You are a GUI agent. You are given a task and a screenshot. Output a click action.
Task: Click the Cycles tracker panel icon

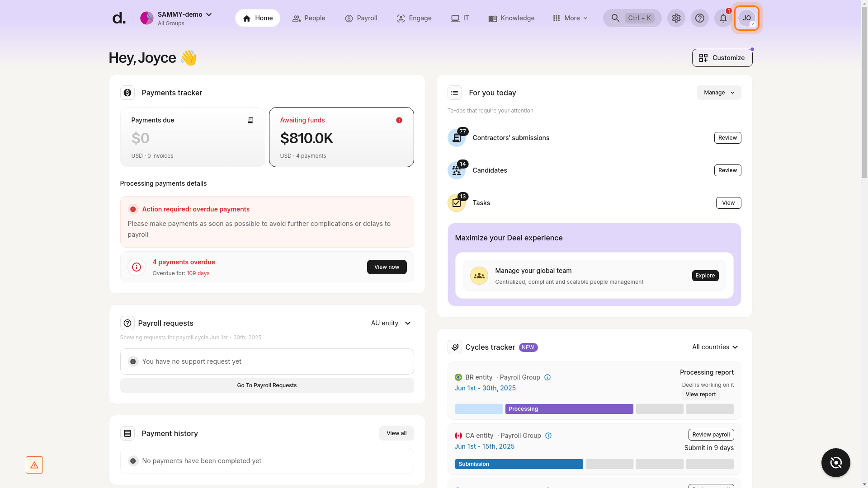pyautogui.click(x=455, y=347)
